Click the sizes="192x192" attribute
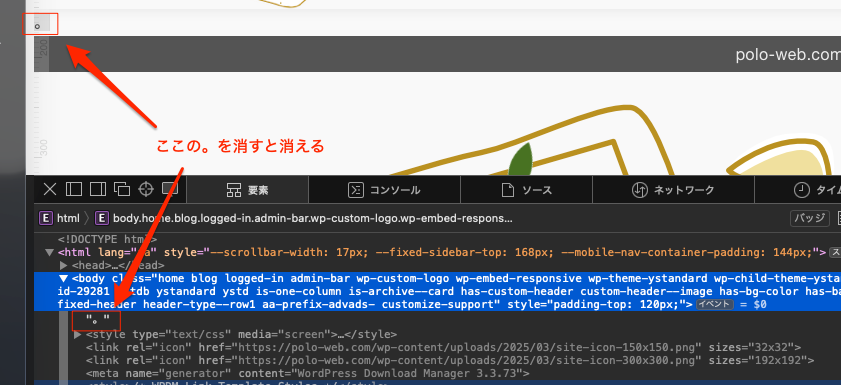 [758, 360]
